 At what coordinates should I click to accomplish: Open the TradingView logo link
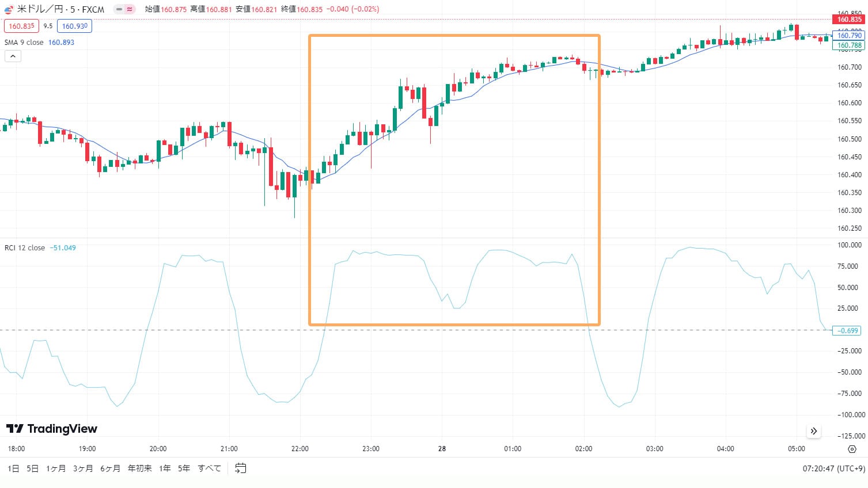tap(52, 429)
